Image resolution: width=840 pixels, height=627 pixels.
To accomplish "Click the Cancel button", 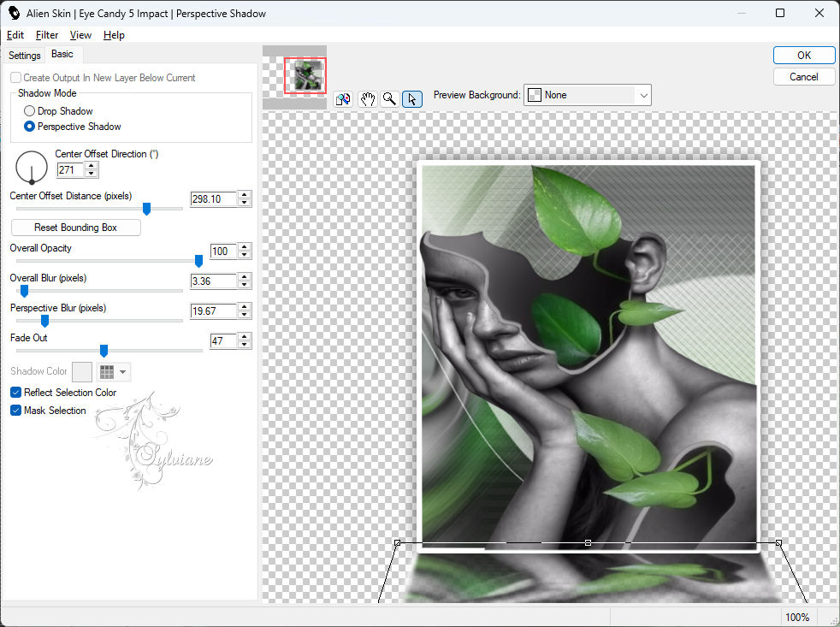I will (803, 77).
